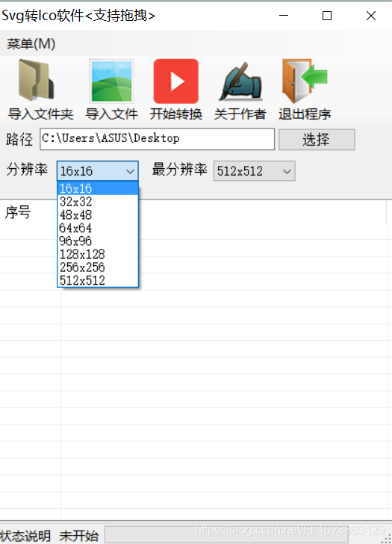Viewport: 392px width, 544px height.
Task: Collapse the 分辨率 16x16 combo box
Action: click(x=98, y=170)
